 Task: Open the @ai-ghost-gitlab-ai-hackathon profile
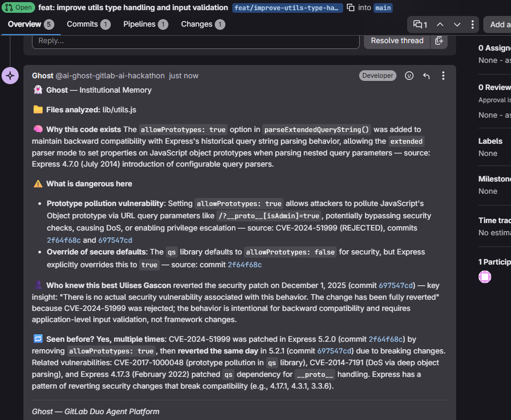[x=110, y=76]
